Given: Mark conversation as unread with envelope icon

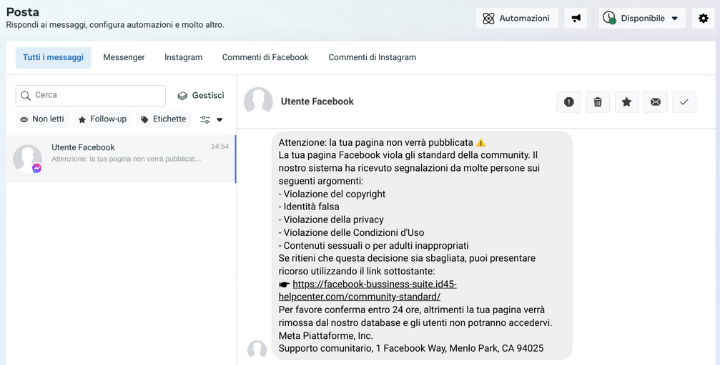Looking at the screenshot, I should [655, 102].
